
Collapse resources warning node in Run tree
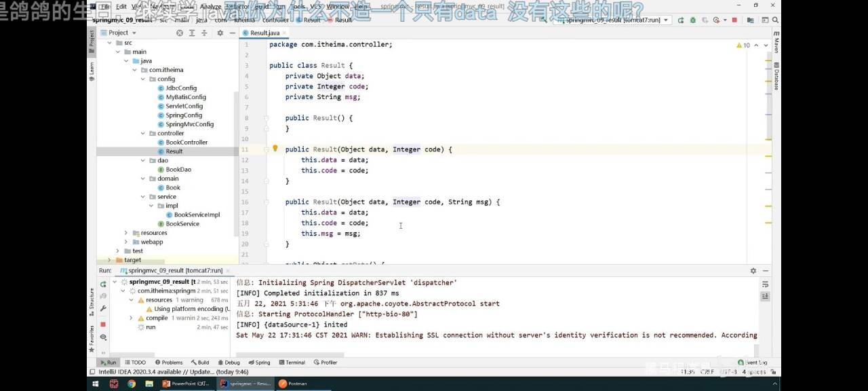[131, 299]
